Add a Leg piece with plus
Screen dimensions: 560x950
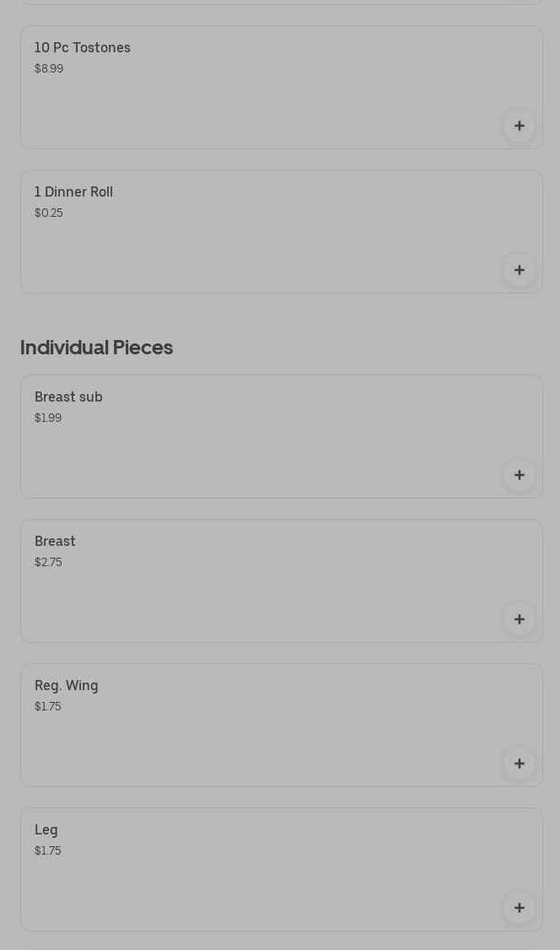pyautogui.click(x=519, y=908)
